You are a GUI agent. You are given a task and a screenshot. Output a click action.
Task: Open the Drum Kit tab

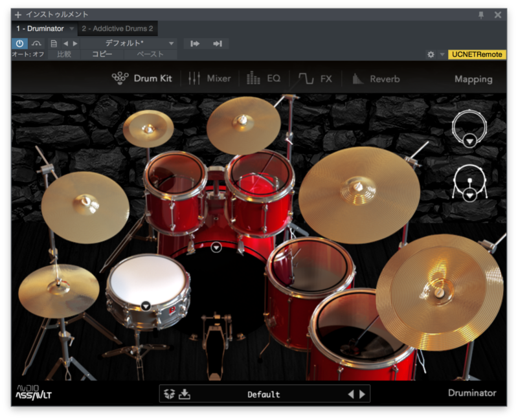click(142, 78)
